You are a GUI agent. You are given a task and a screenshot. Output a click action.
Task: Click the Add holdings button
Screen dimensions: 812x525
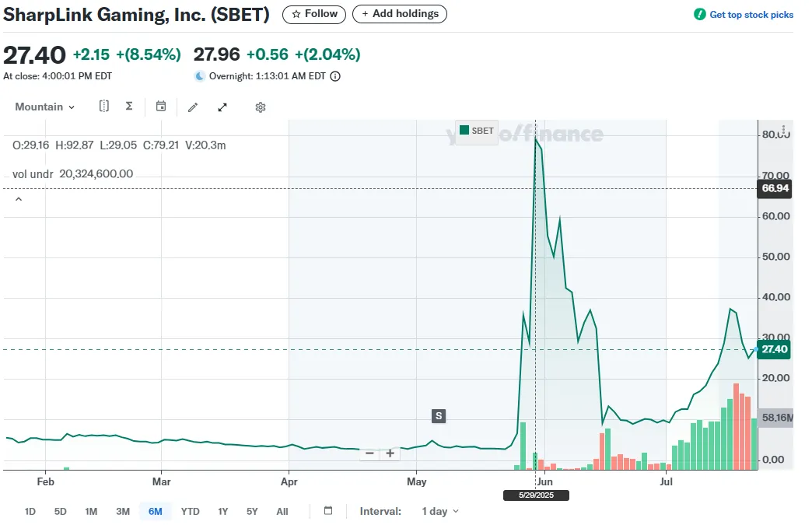tap(400, 14)
